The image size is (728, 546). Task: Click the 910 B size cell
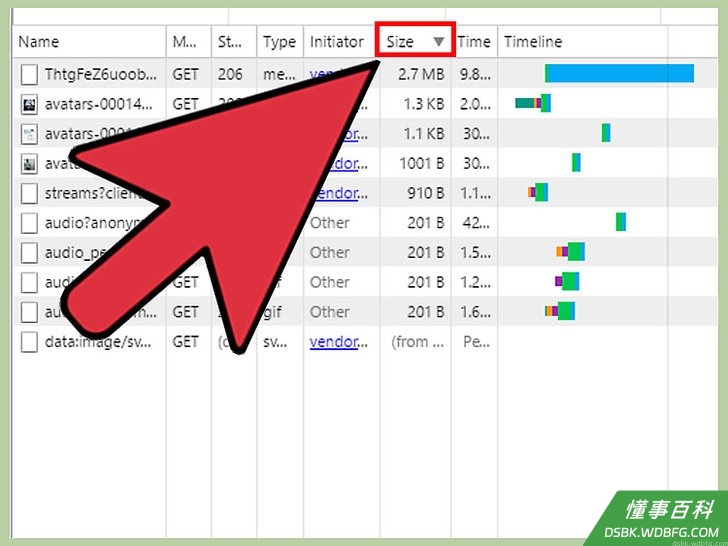tap(426, 194)
